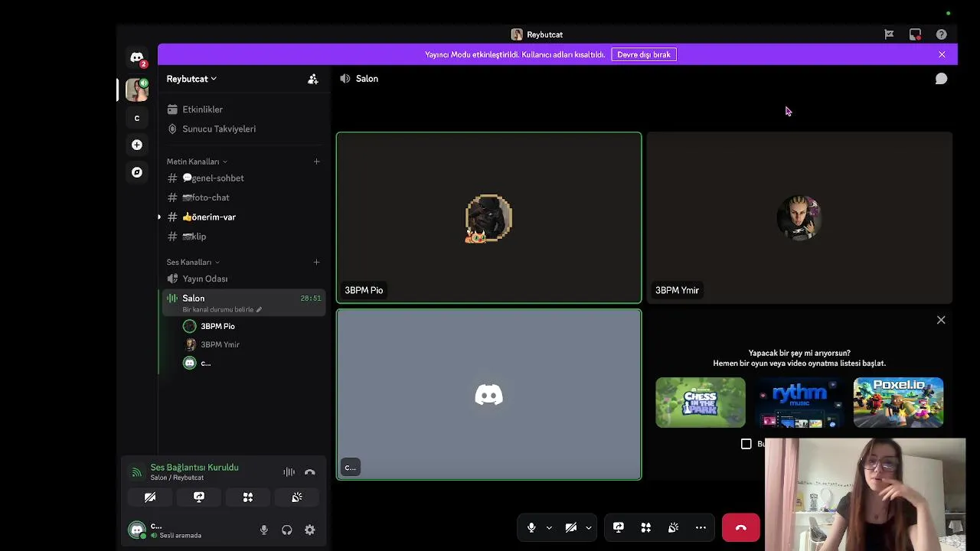The image size is (980, 551).
Task: Click the invite people icon beside Reybutcat
Action: coord(313,79)
